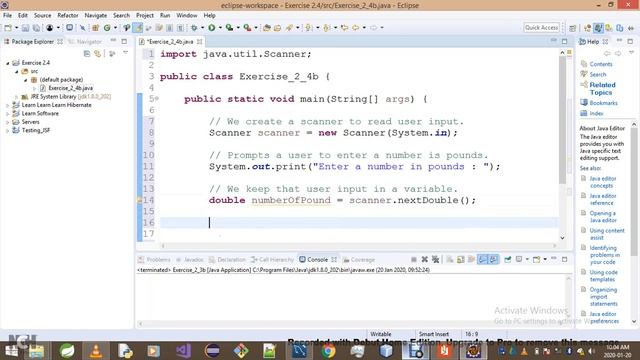The width and height of the screenshot is (640, 360).
Task: Toggle Java perspective button at top right
Action: pyautogui.click(x=598, y=28)
